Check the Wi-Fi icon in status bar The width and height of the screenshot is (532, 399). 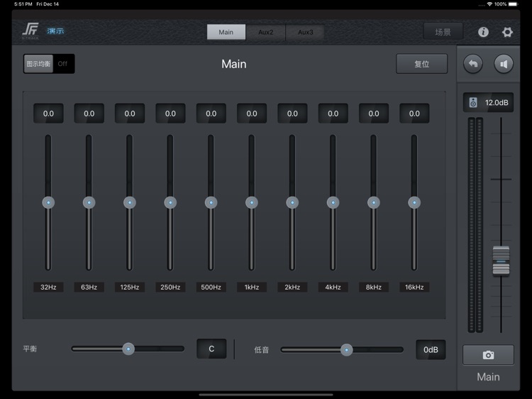tap(489, 4)
